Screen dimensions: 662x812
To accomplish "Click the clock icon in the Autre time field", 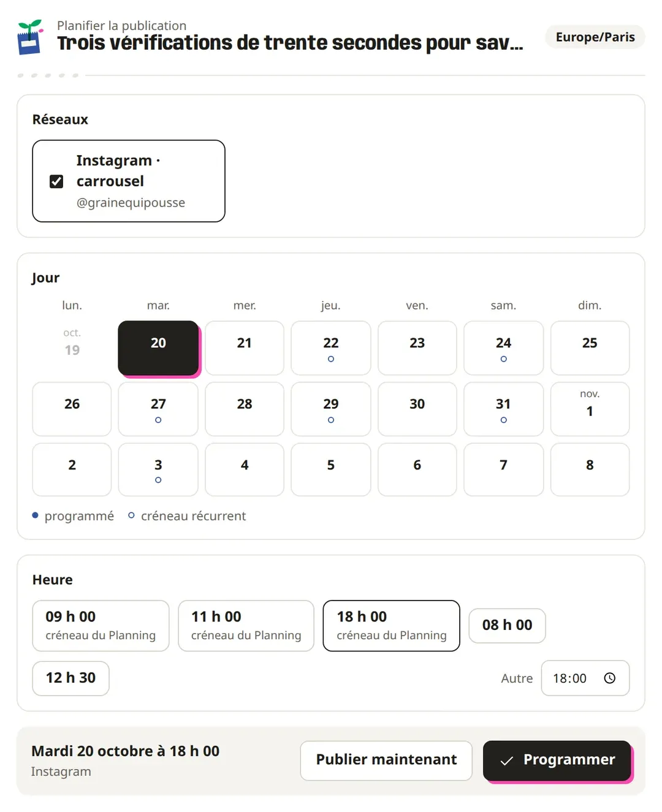I will (x=609, y=678).
